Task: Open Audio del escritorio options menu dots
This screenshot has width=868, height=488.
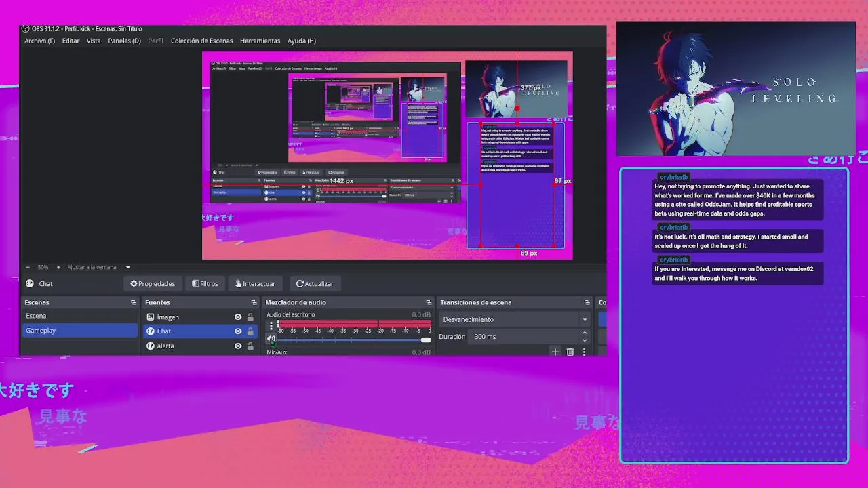Action: tap(271, 326)
